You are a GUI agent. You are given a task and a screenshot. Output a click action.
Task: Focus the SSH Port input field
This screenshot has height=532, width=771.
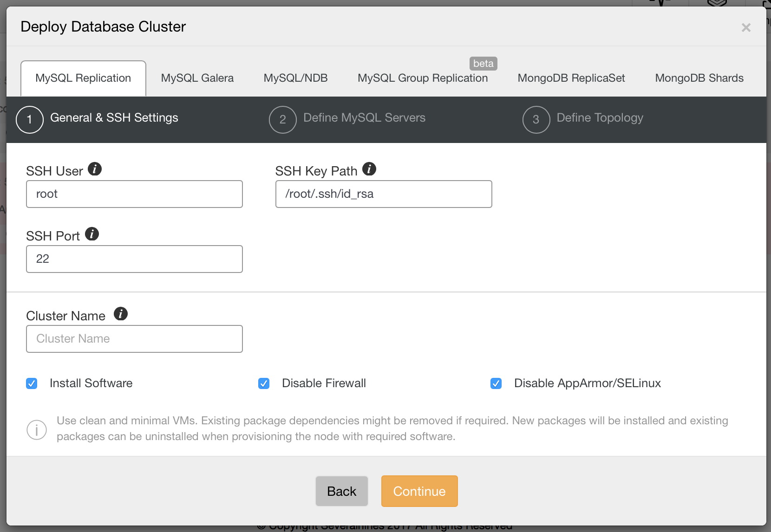[x=134, y=259]
